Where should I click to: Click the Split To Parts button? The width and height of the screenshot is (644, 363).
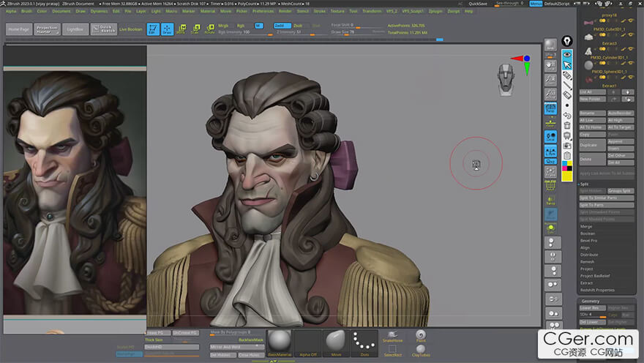(x=607, y=205)
